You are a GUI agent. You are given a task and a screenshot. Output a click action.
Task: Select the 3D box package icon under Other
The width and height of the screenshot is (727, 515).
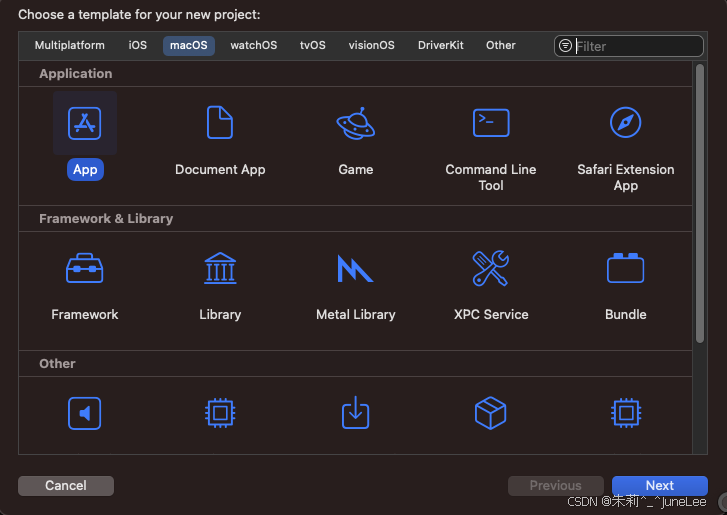[x=491, y=413]
